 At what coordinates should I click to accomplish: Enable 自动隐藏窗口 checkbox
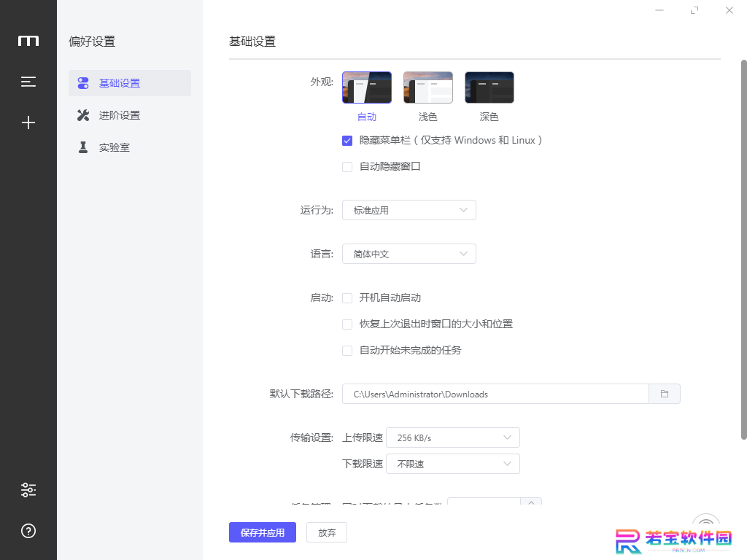point(347,167)
